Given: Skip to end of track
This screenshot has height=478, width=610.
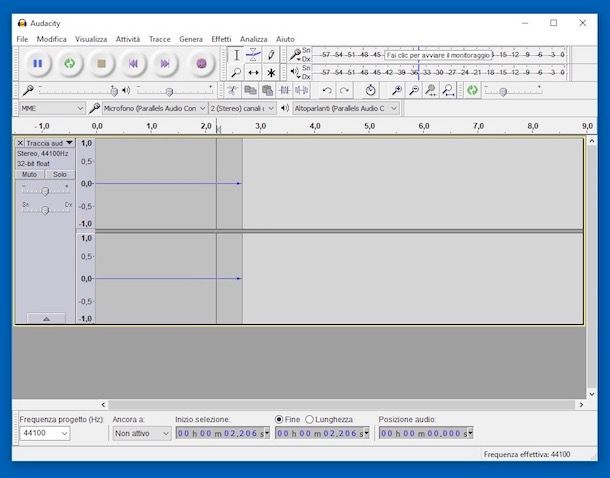Looking at the screenshot, I should pos(165,63).
